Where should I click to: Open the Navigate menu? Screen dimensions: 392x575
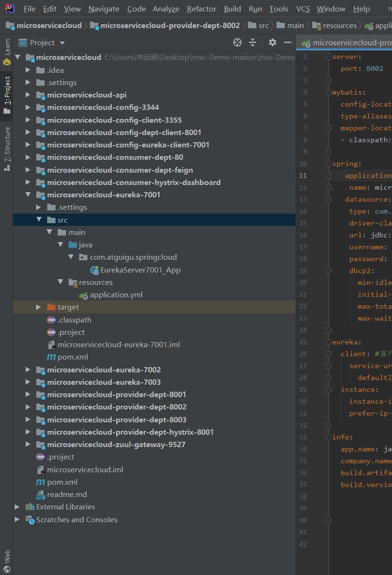tap(104, 9)
